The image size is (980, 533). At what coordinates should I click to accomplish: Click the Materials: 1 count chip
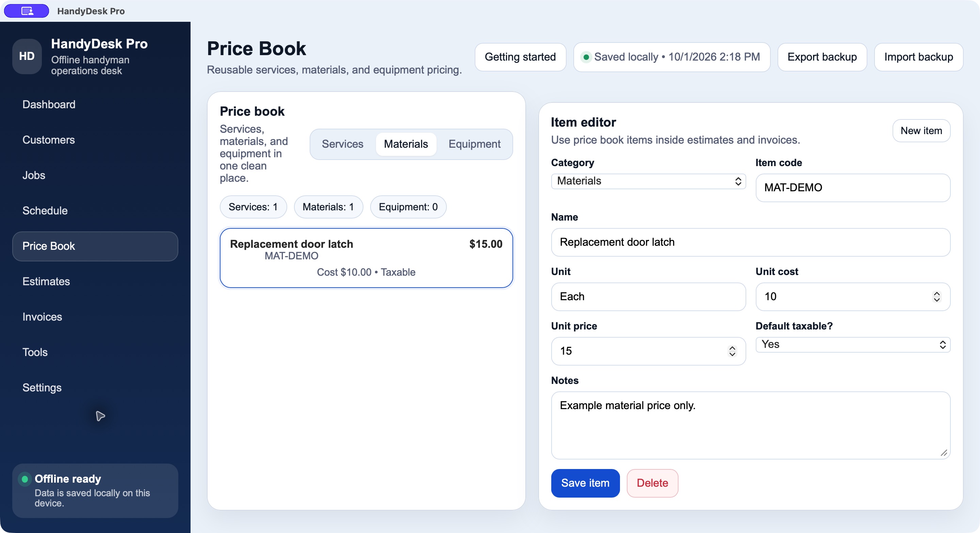tap(328, 207)
